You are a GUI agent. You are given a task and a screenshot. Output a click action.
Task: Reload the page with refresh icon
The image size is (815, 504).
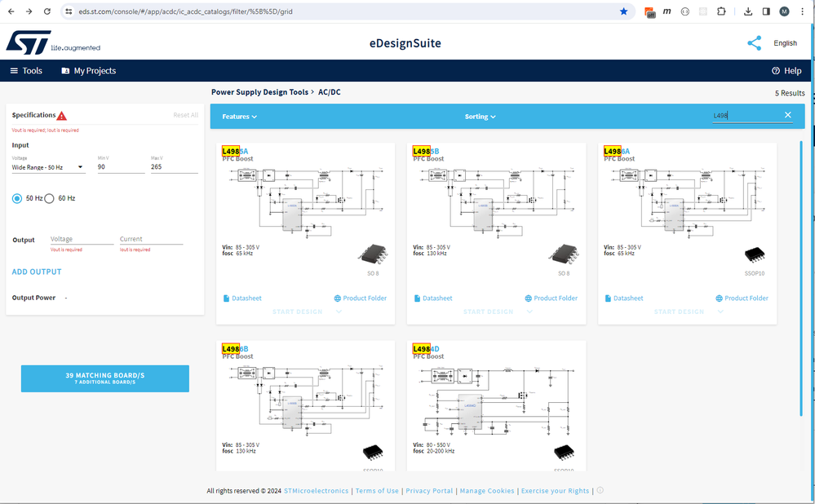pyautogui.click(x=47, y=11)
